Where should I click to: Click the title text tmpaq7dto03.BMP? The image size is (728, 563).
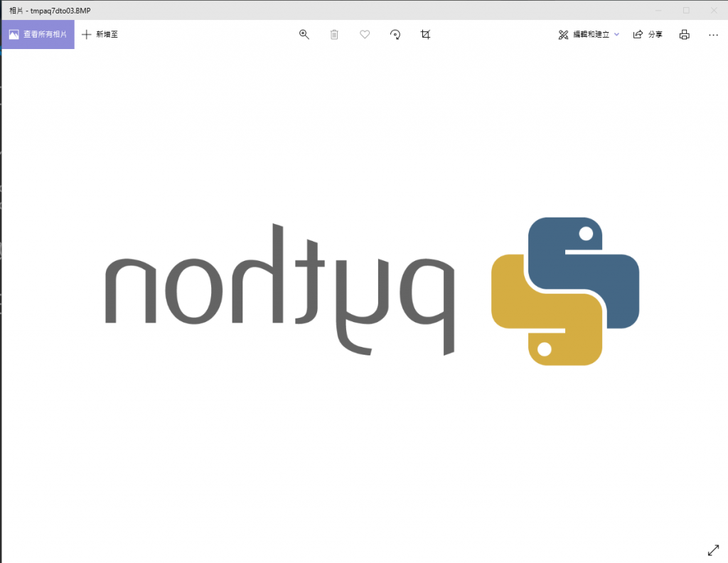[60, 10]
